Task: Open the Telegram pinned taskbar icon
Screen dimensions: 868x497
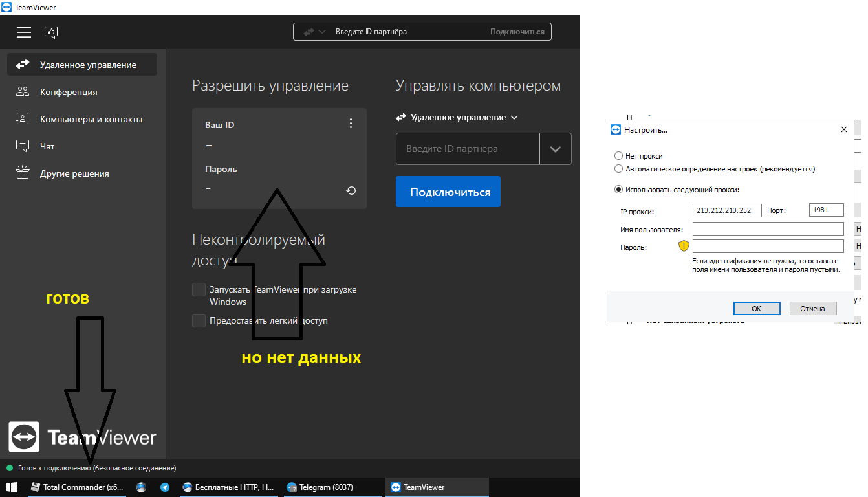Action: click(x=165, y=487)
